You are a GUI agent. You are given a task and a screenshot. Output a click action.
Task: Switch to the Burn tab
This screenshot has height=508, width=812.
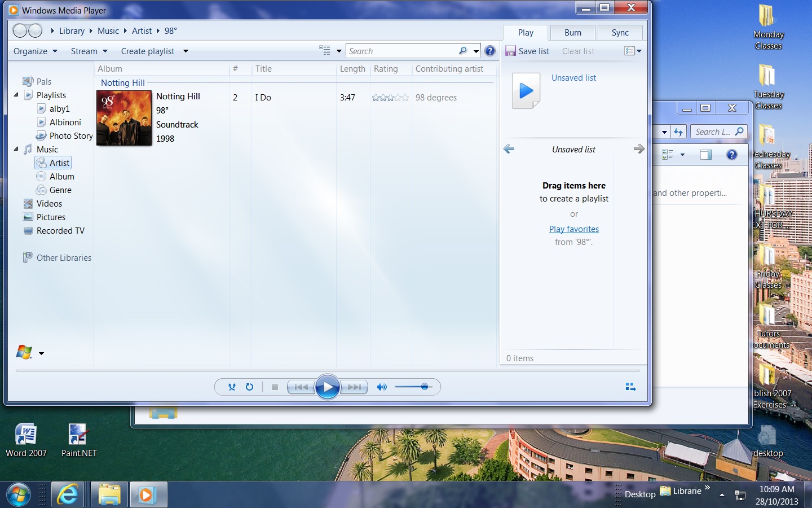click(572, 33)
